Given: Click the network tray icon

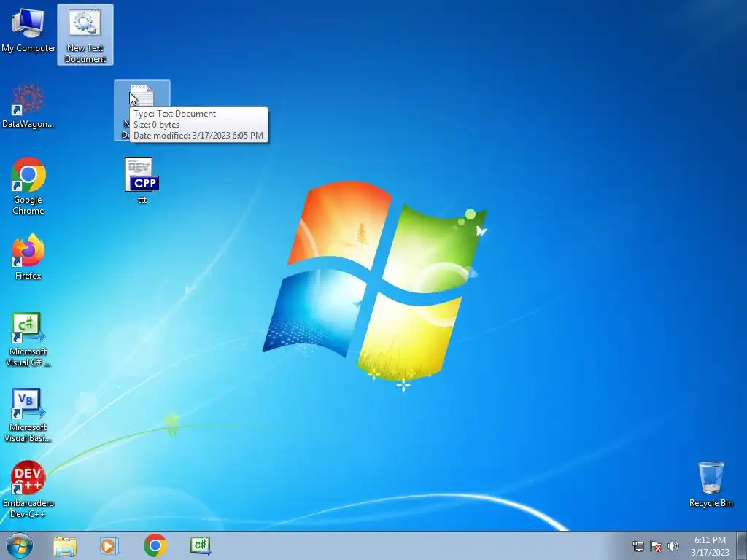Looking at the screenshot, I should point(638,546).
